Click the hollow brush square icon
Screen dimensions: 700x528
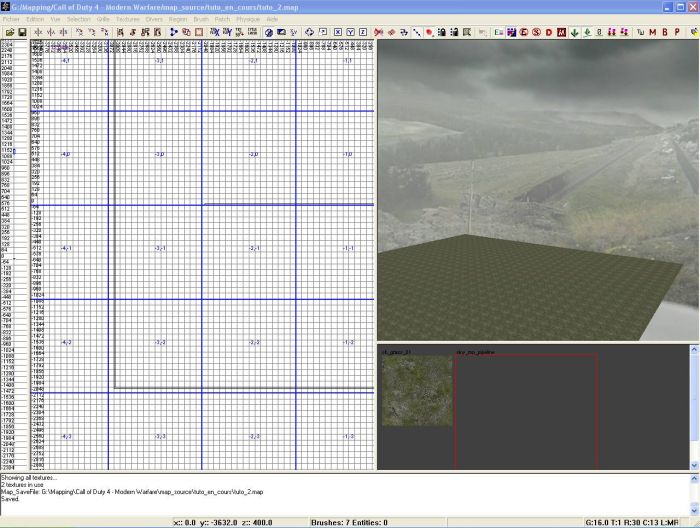[199, 32]
